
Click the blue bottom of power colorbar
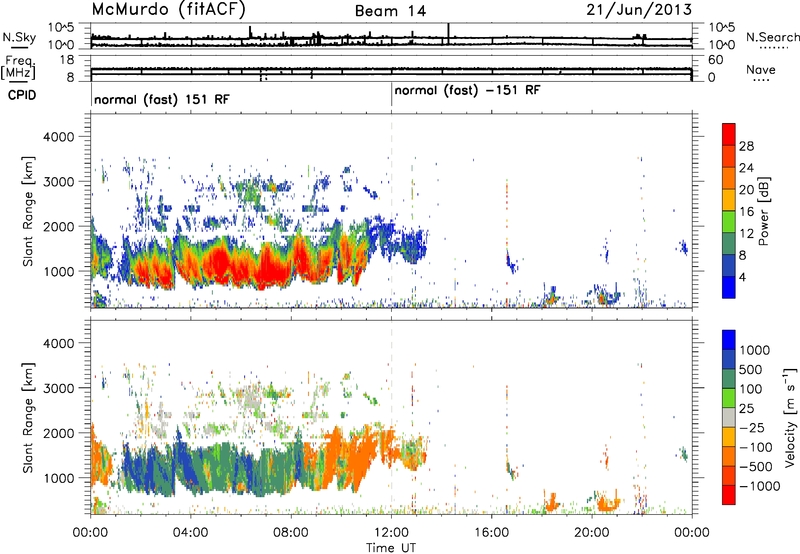point(729,288)
